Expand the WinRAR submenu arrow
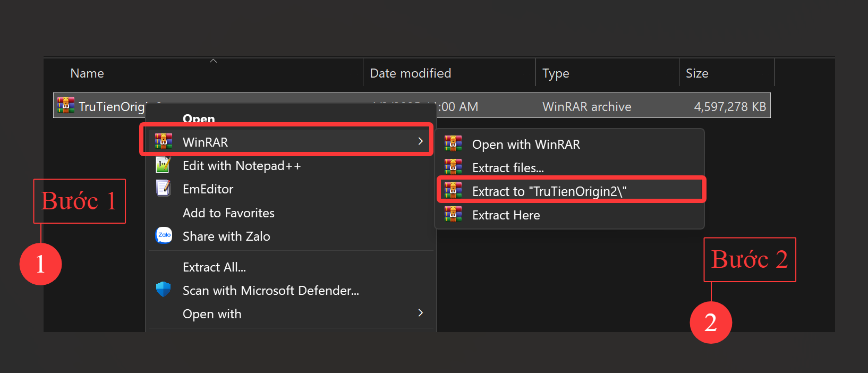868x373 pixels. point(421,141)
